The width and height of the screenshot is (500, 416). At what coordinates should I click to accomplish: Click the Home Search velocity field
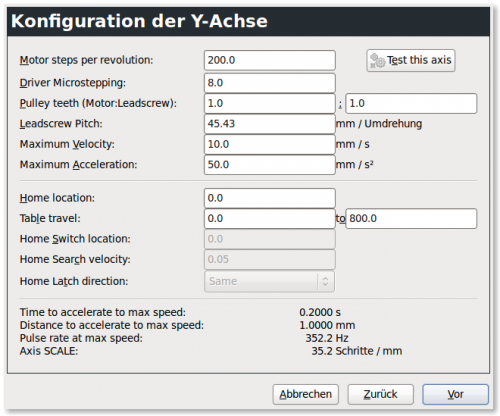coord(269,259)
